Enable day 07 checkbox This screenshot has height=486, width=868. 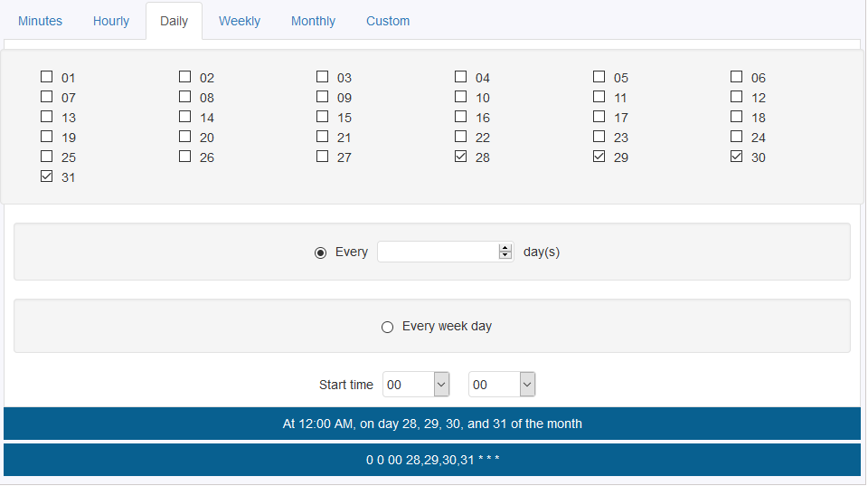[x=46, y=97]
